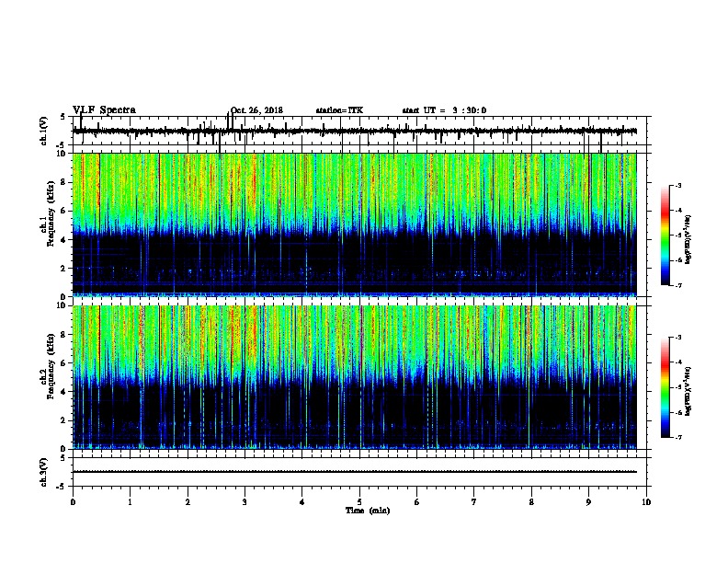The height and width of the screenshot is (563, 728).
Task: Select the ch.2 'Frequency (kHz)' axis label
Action: point(50,366)
